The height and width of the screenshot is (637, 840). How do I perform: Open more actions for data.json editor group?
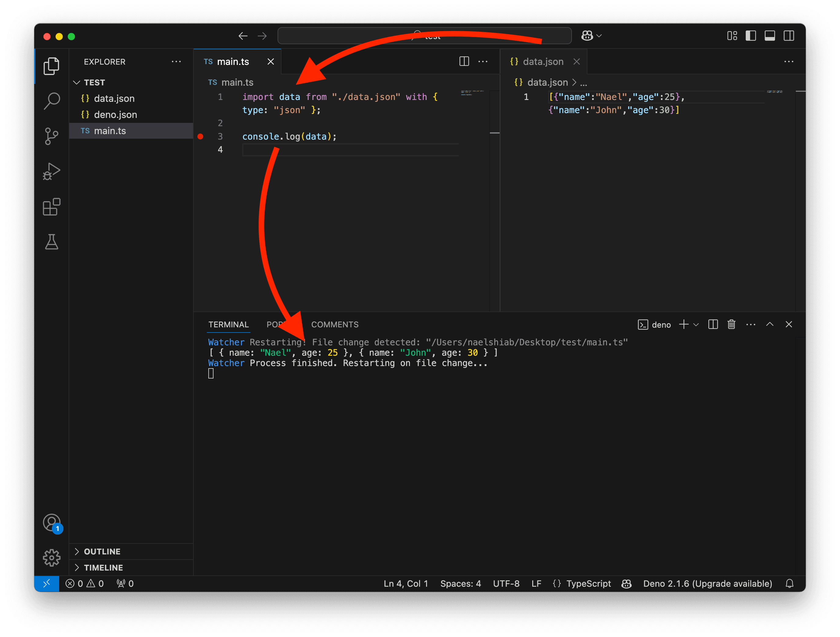pos(789,62)
